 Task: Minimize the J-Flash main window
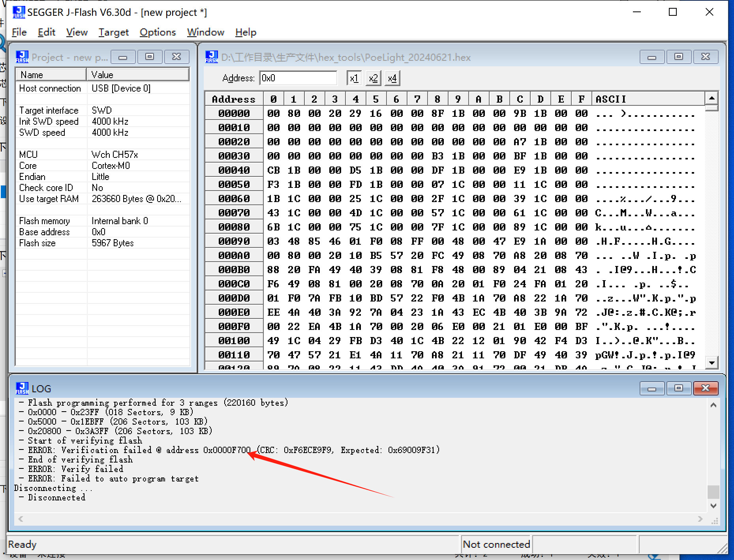coord(636,12)
